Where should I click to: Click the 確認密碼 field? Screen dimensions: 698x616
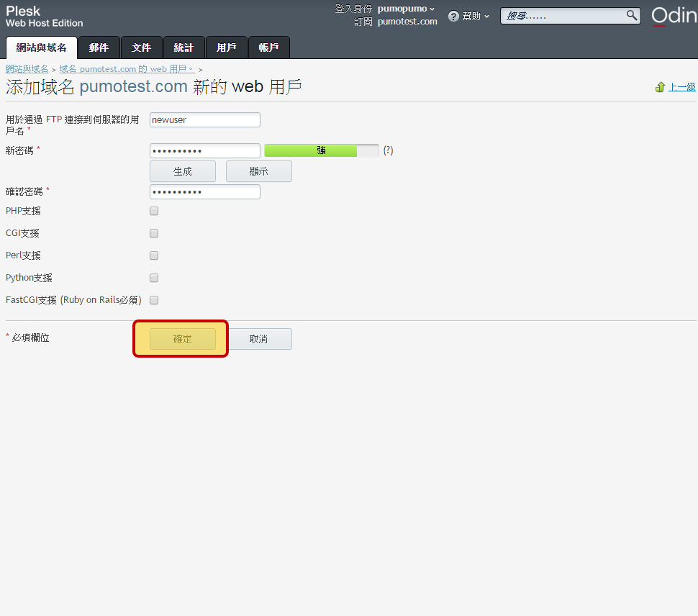pos(205,192)
